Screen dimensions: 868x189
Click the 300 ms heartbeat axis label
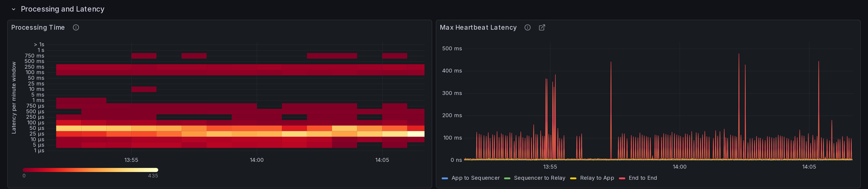(452, 93)
